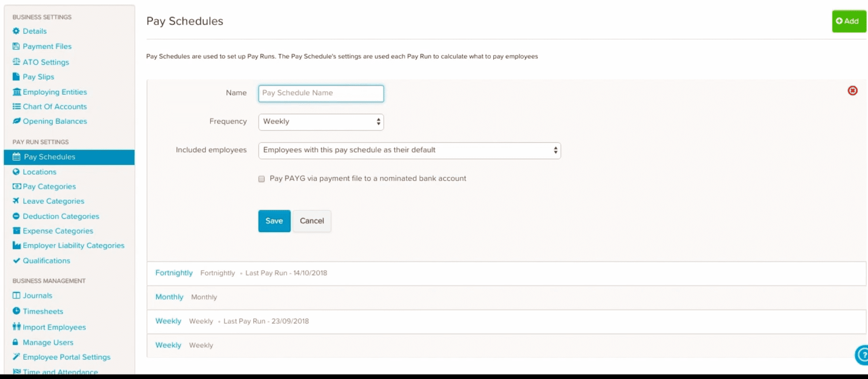This screenshot has width=868, height=379.
Task: Click the Cancel button
Action: point(312,221)
